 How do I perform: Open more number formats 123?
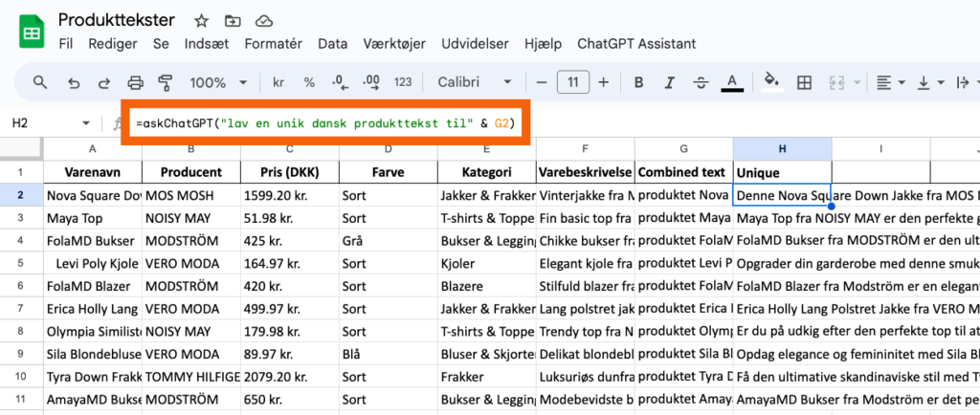pos(403,82)
